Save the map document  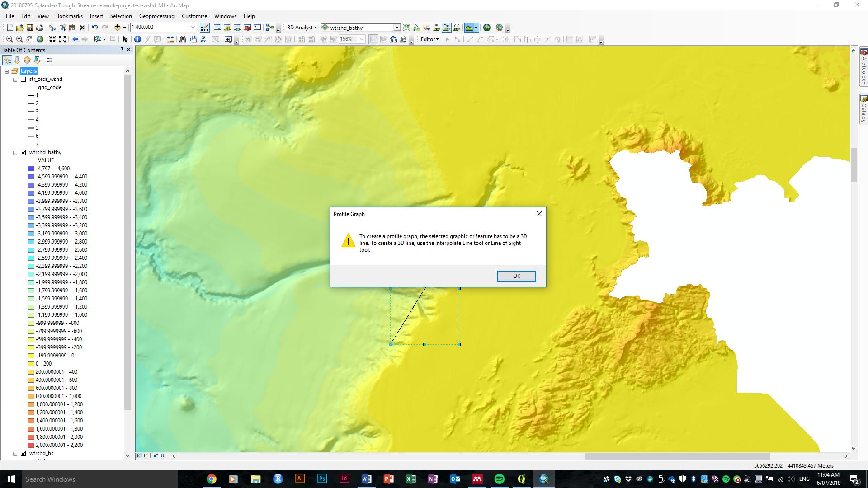click(30, 28)
